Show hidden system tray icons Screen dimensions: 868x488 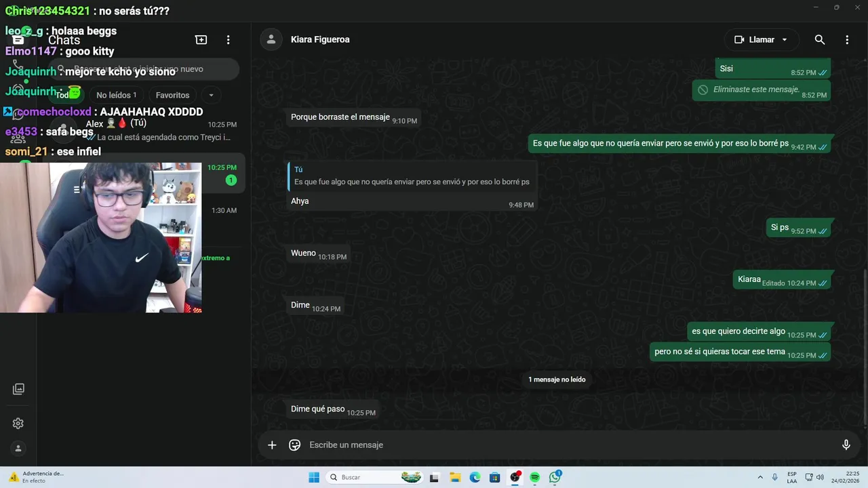pyautogui.click(x=760, y=477)
